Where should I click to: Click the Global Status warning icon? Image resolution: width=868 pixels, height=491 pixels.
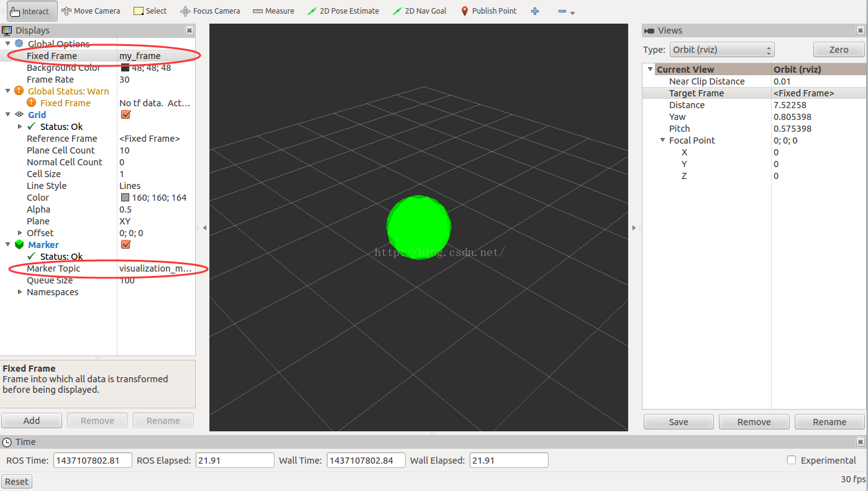pos(19,91)
